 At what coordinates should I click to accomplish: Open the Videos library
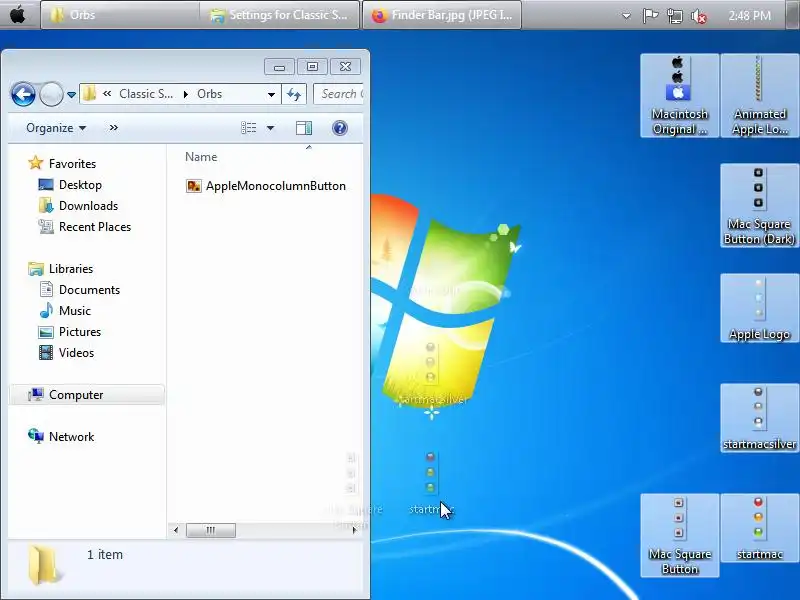(x=76, y=353)
